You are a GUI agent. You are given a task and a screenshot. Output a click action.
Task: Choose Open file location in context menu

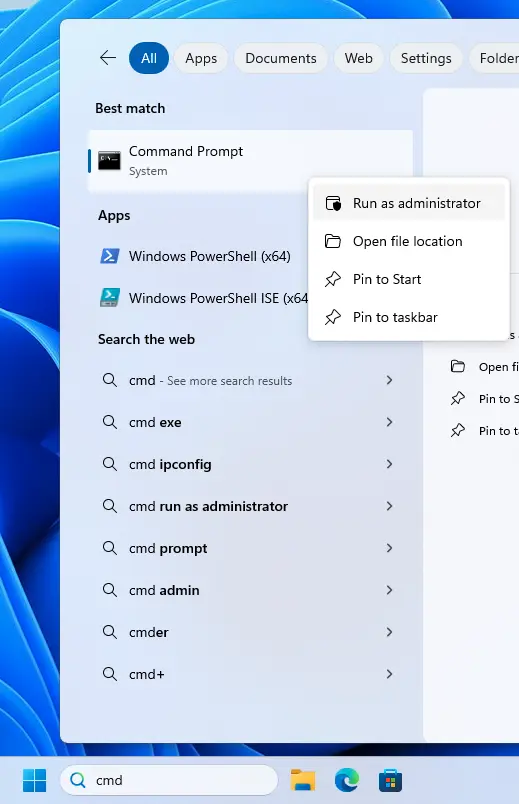[x=409, y=241]
